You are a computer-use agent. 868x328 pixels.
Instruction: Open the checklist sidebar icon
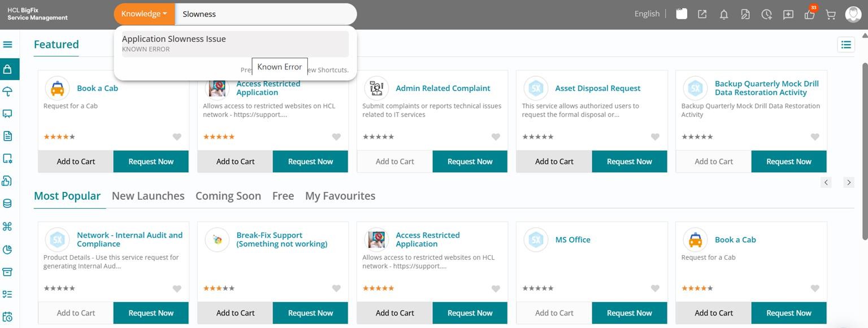click(8, 294)
